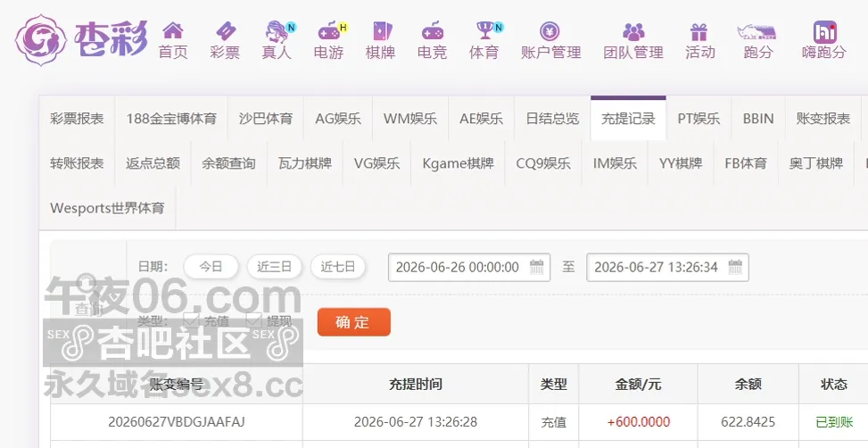The height and width of the screenshot is (448, 868).
Task: Switch to Wesports世界体育 tab
Action: coord(107,208)
